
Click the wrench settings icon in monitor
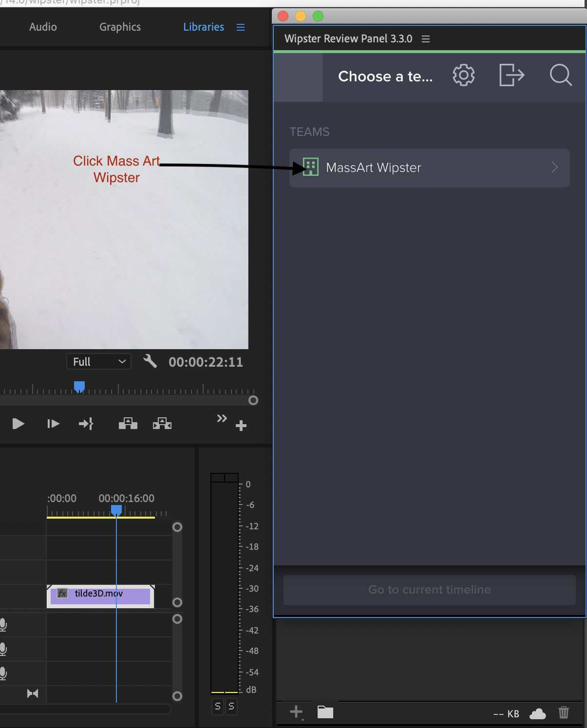tap(150, 361)
